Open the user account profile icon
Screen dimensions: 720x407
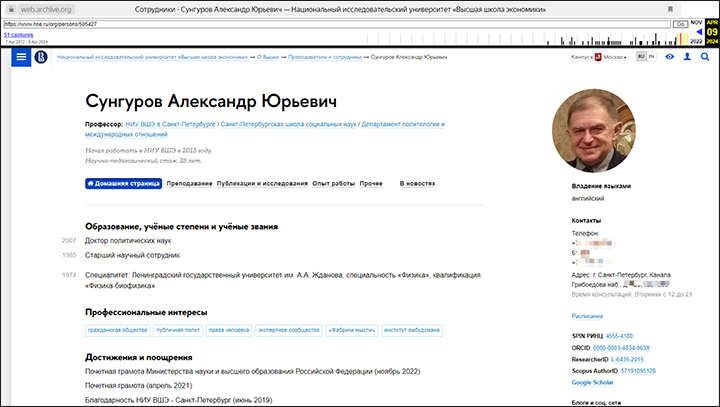687,57
